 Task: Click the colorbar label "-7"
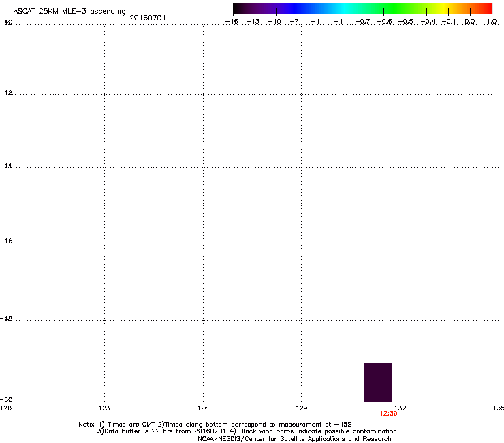tap(294, 22)
